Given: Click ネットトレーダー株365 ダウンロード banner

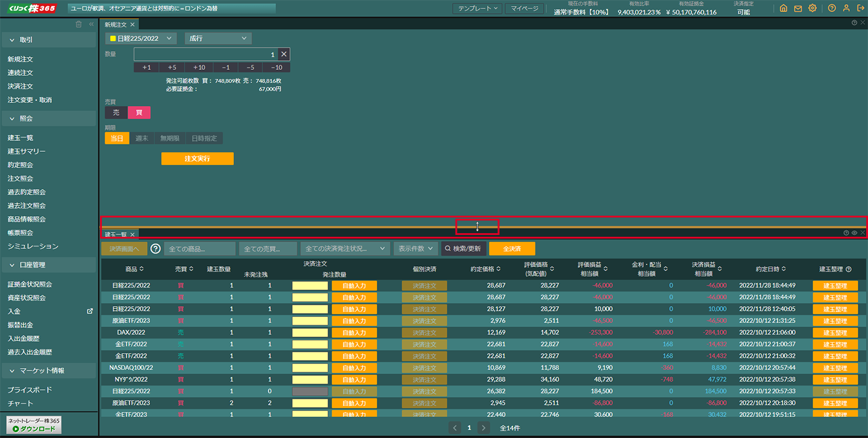Looking at the screenshot, I should point(34,425).
